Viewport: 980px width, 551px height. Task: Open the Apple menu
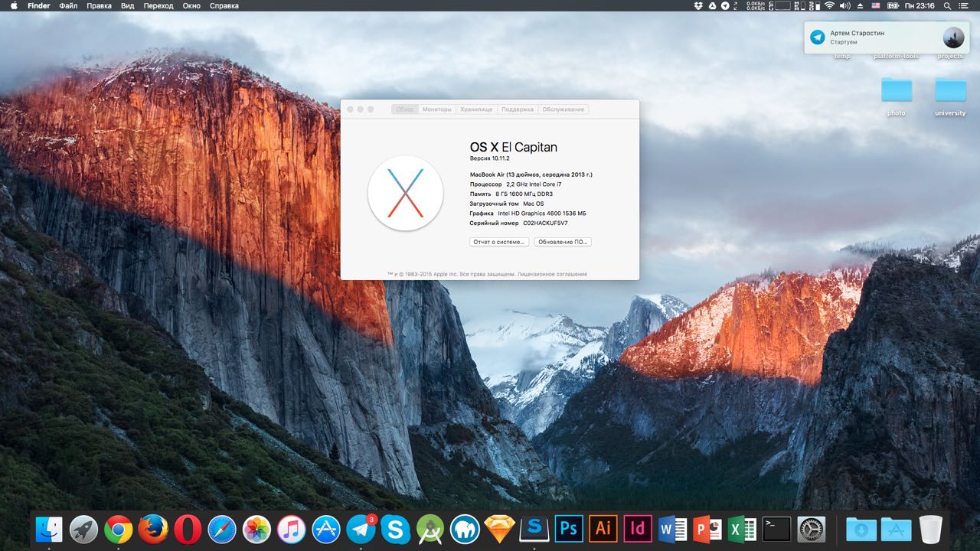click(x=14, y=5)
